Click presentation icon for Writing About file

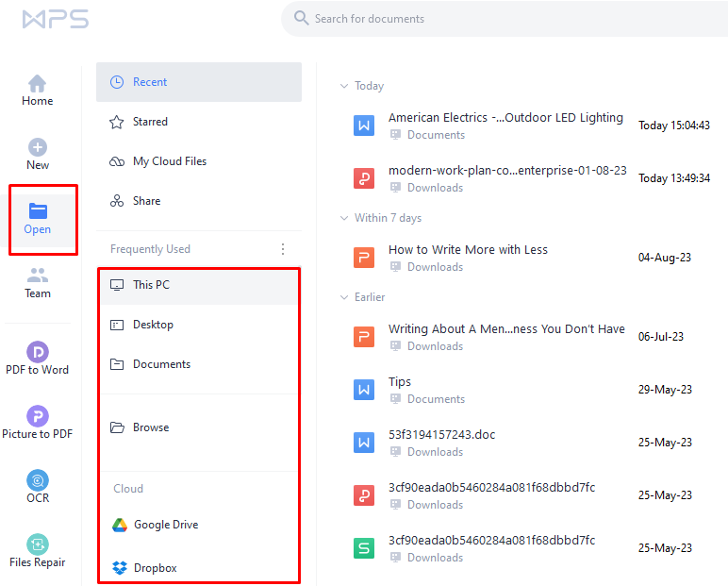click(364, 337)
